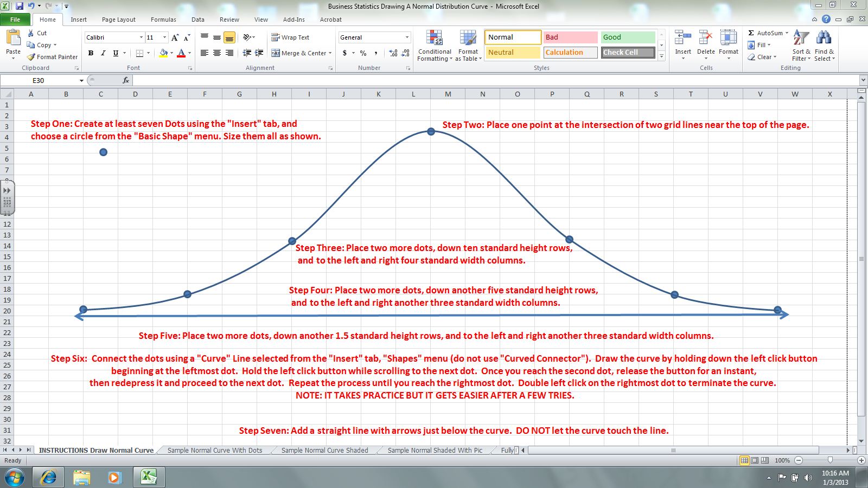Toggle Wrap Text on
The image size is (868, 488).
click(290, 37)
